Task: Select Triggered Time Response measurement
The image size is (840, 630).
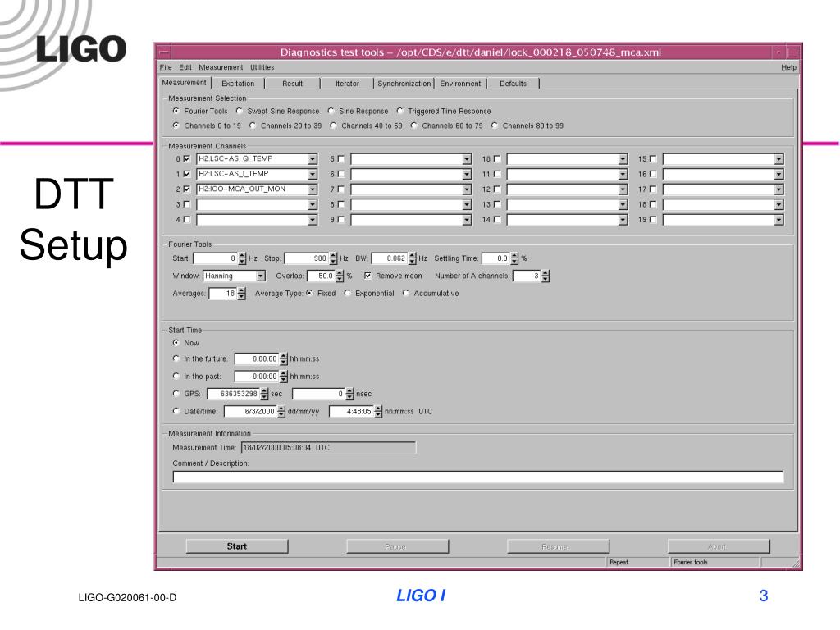Action: (x=399, y=111)
